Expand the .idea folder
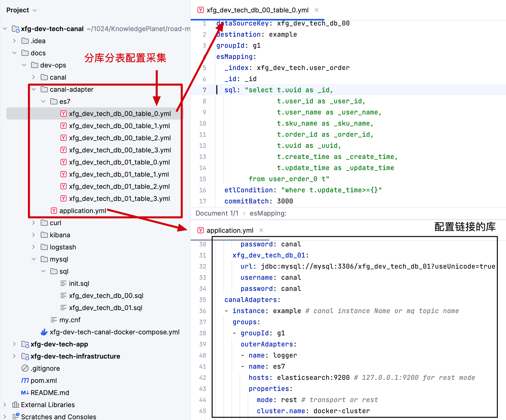This screenshot has height=420, width=506. 14,41
